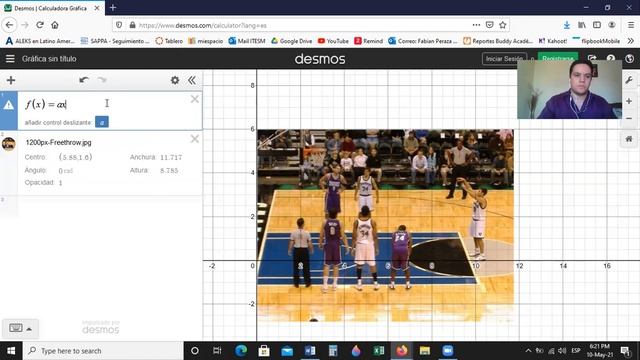Open Windows Start menu
The width and height of the screenshot is (640, 360).
click(11, 351)
